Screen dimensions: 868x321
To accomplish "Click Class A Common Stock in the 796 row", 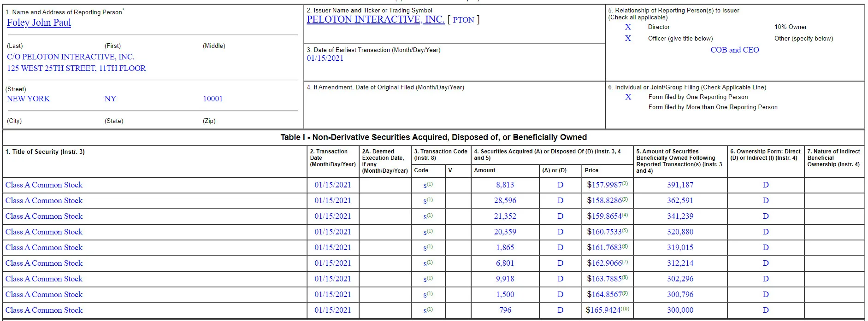I will (44, 310).
